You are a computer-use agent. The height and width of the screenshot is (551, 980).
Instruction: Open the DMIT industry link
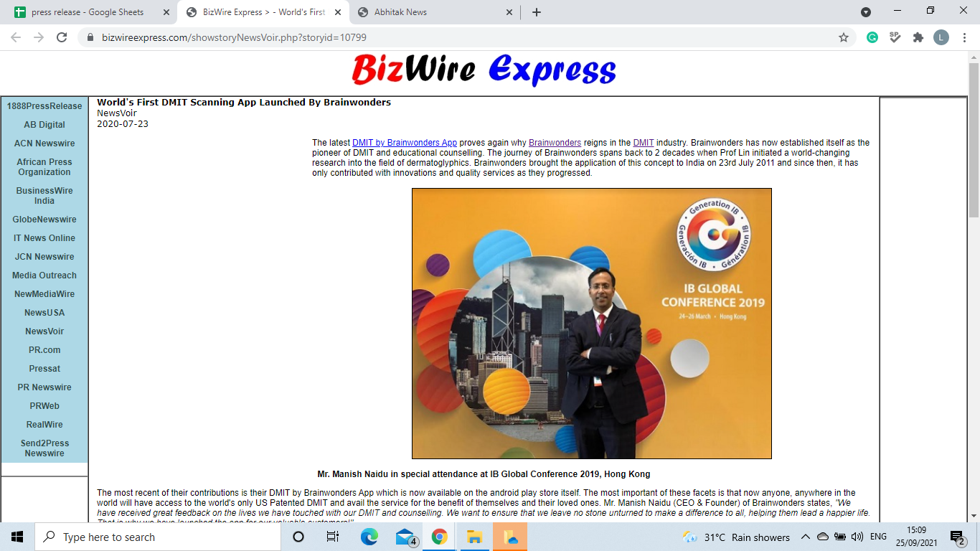click(x=644, y=143)
